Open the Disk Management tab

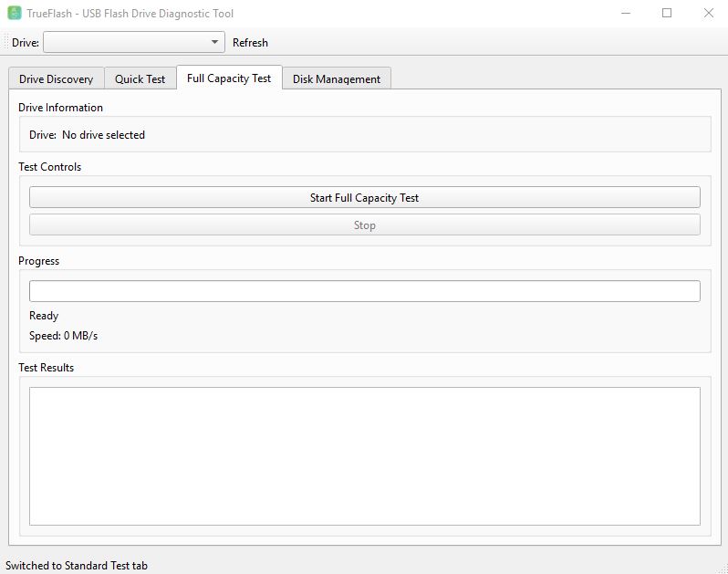pos(337,79)
